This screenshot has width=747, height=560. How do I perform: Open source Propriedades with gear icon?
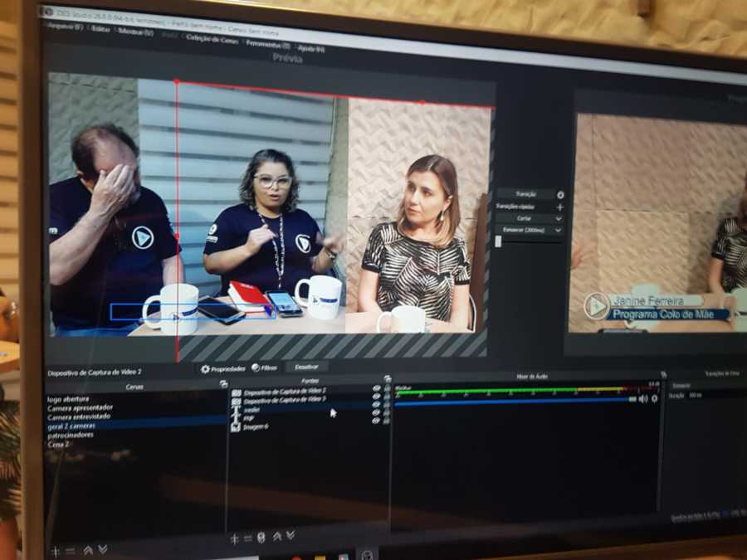[222, 368]
